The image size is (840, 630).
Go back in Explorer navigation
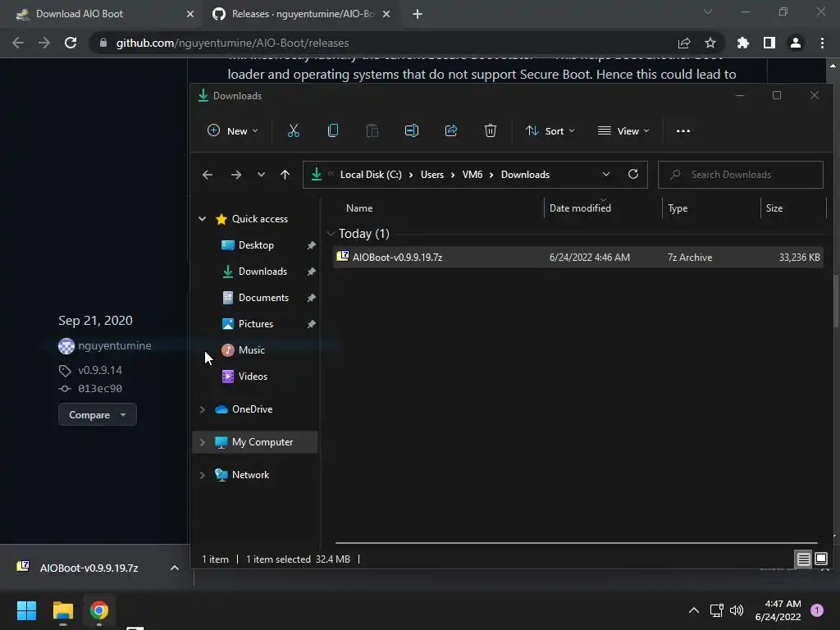pos(208,175)
